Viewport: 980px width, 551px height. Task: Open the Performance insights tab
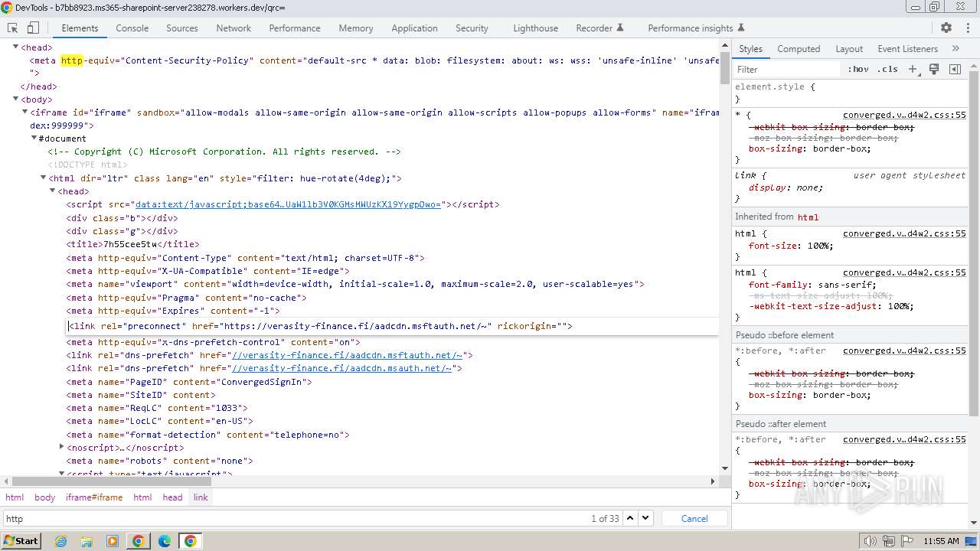coord(697,28)
